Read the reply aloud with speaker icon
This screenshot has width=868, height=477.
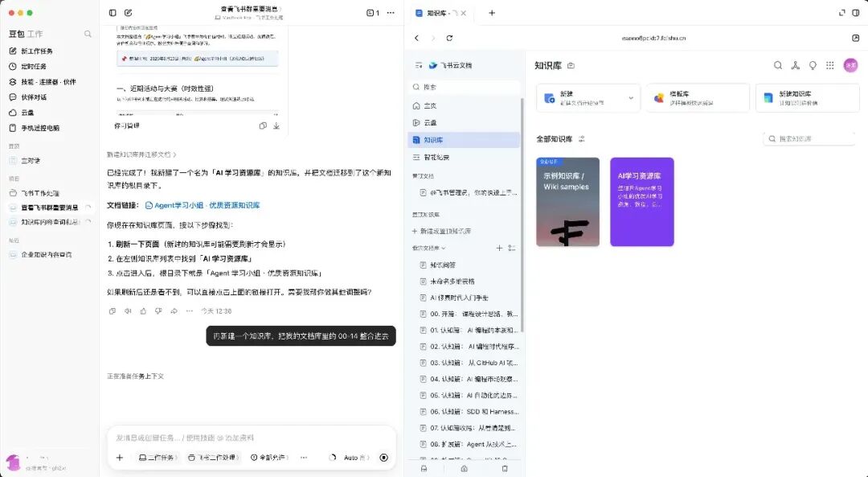point(128,311)
